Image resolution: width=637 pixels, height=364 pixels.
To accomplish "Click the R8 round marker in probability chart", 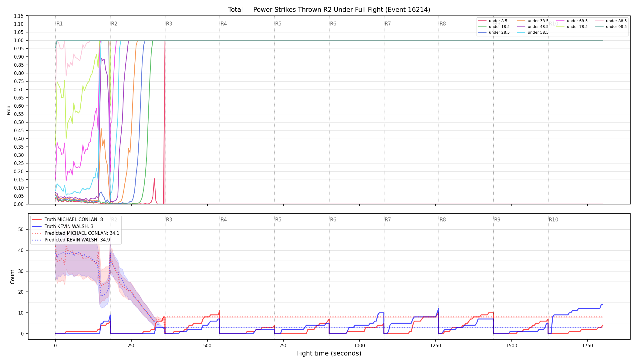I will click(443, 24).
